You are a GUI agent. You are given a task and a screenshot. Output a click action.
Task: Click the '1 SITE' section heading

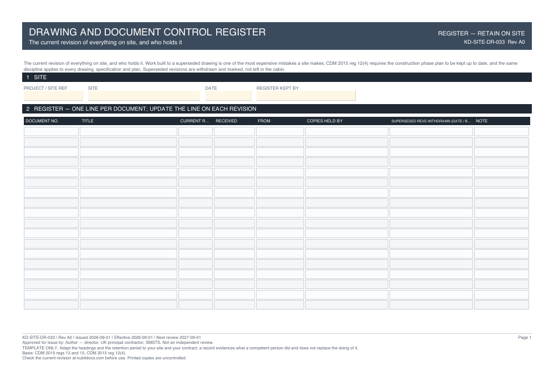(x=277, y=78)
